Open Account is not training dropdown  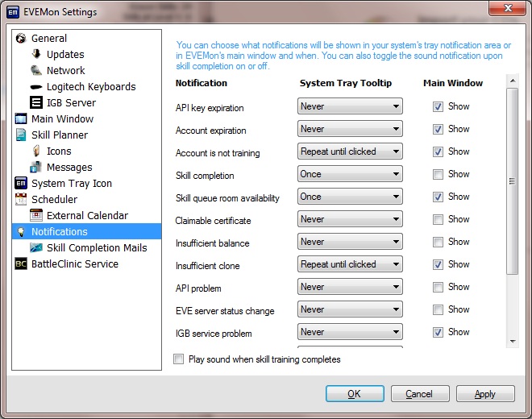click(x=350, y=151)
